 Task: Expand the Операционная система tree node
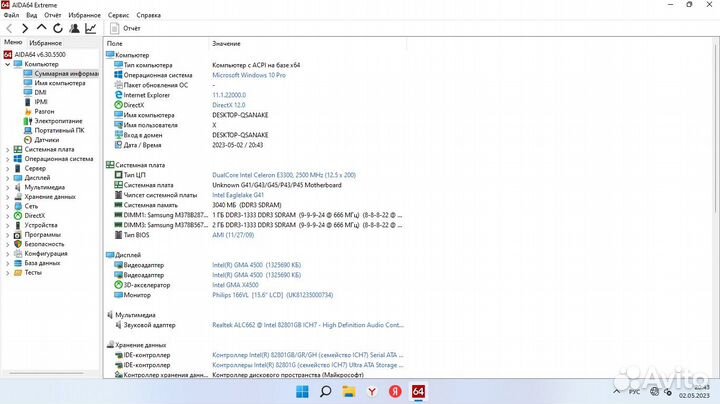point(7,159)
